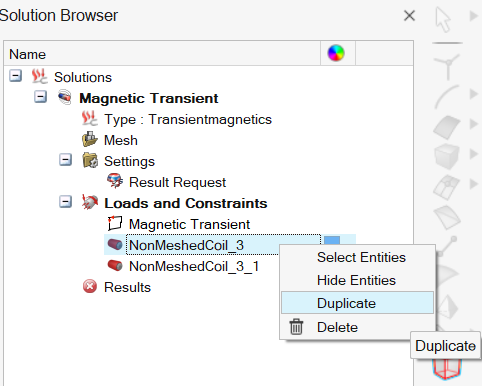The height and width of the screenshot is (386, 482).
Task: Collapse the Settings node
Action: coord(65,160)
